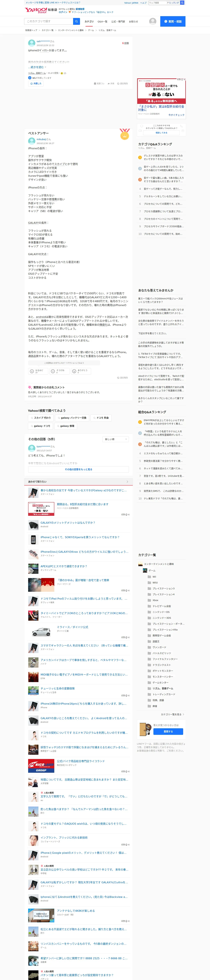The image size is (210, 980).
Task: Click the blue search magnifier icon beside category search
Action: tap(77, 21)
